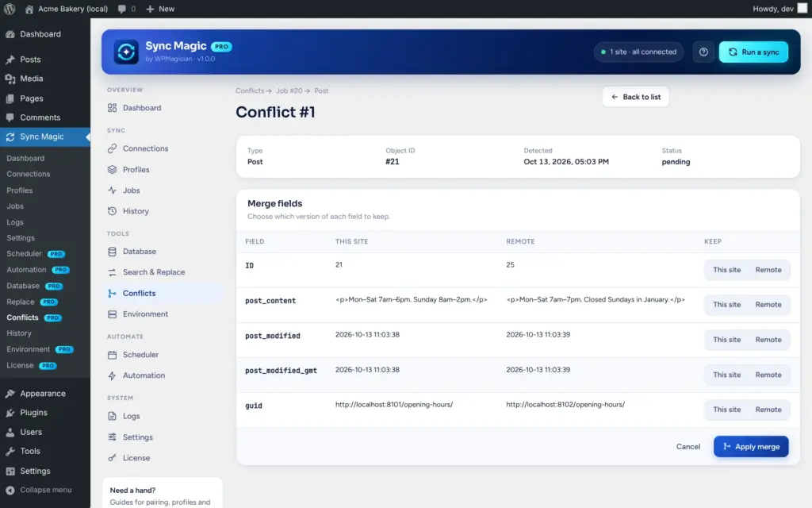Click the WordPress Users person icon

pyautogui.click(x=10, y=432)
